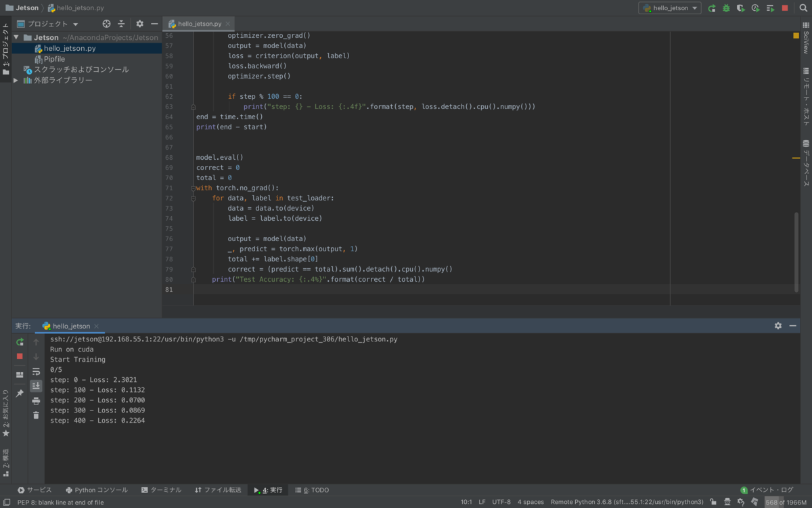The image size is (812, 508).
Task: Toggle soft-wrap in run console
Action: click(36, 371)
